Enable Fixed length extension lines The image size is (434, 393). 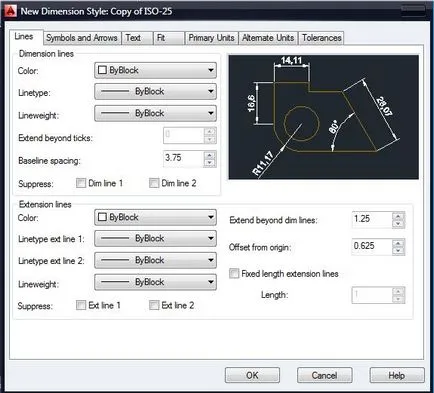234,273
